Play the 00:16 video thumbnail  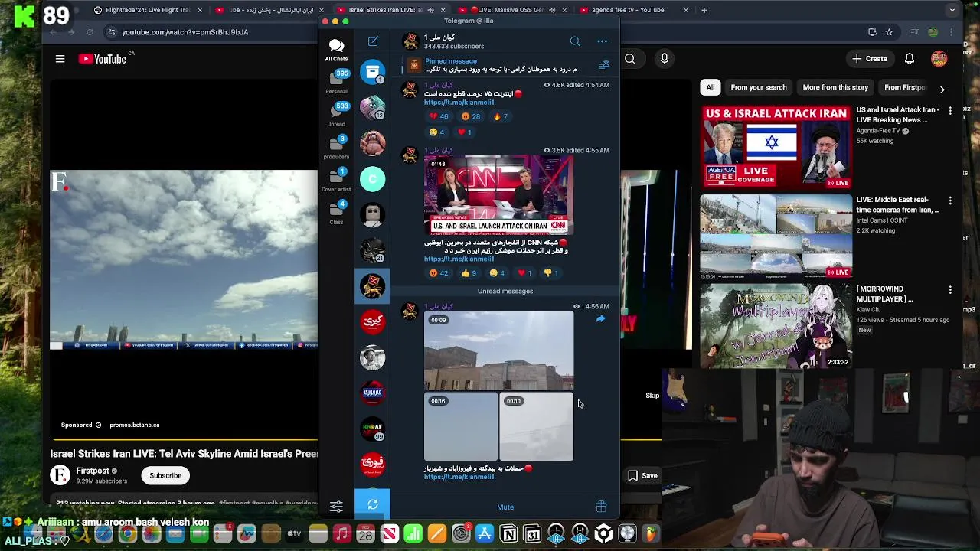coord(461,427)
